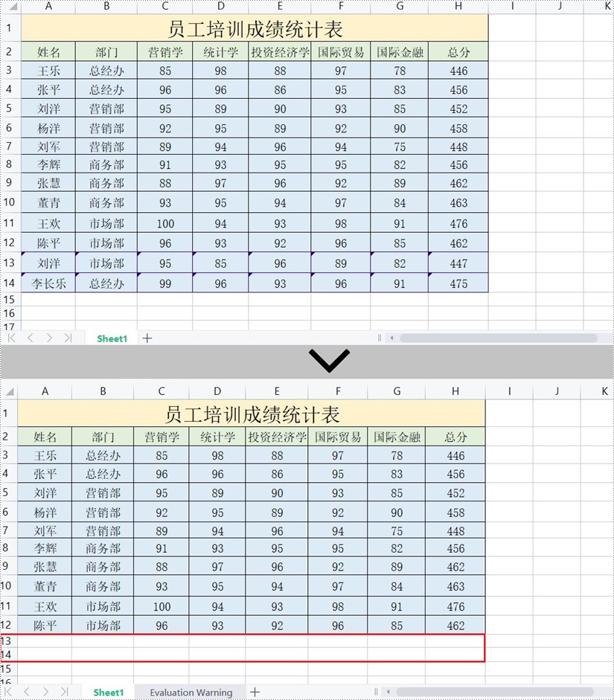
Task: Select 董青 cell in top spreadsheet
Action: coord(48,202)
